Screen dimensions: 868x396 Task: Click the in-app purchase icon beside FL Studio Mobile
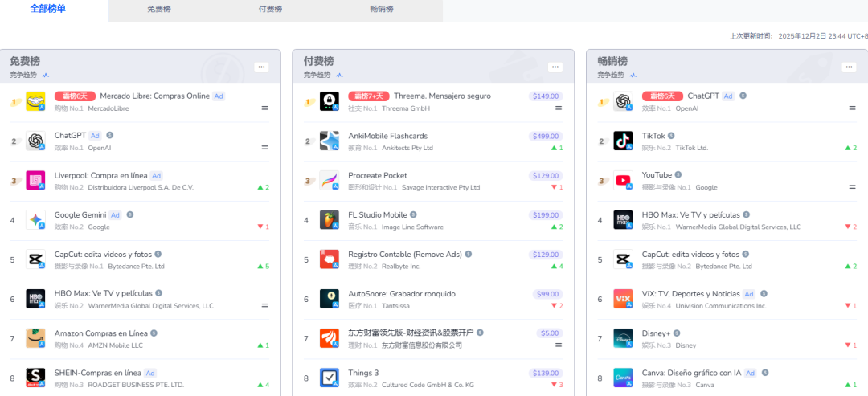click(x=414, y=214)
